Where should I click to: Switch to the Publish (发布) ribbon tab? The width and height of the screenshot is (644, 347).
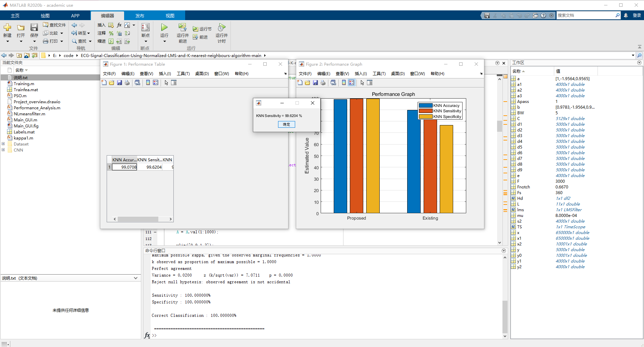140,16
